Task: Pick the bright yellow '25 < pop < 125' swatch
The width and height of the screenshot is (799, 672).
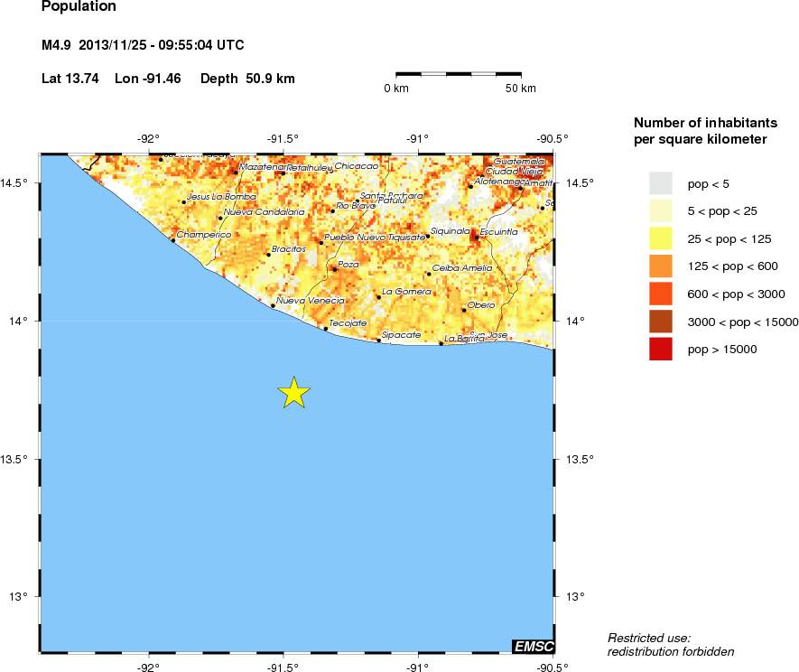Action: pos(660,238)
